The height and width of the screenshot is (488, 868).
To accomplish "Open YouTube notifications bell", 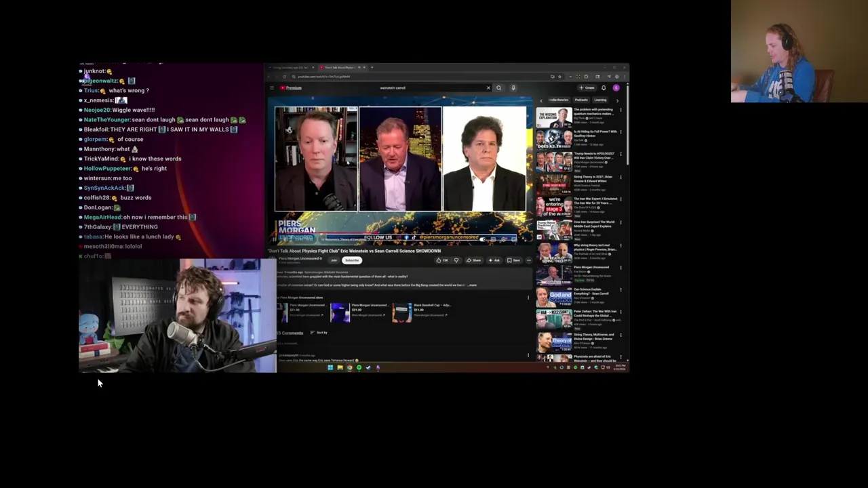I will coord(604,88).
